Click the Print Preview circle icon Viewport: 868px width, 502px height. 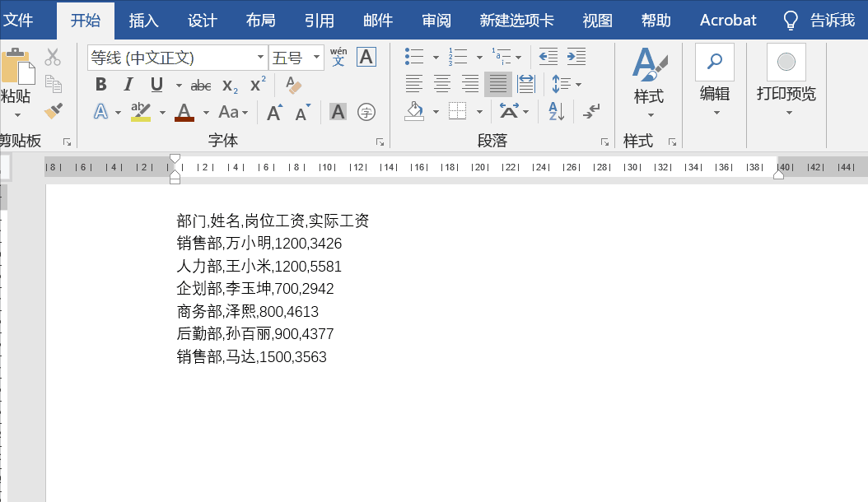click(x=786, y=62)
